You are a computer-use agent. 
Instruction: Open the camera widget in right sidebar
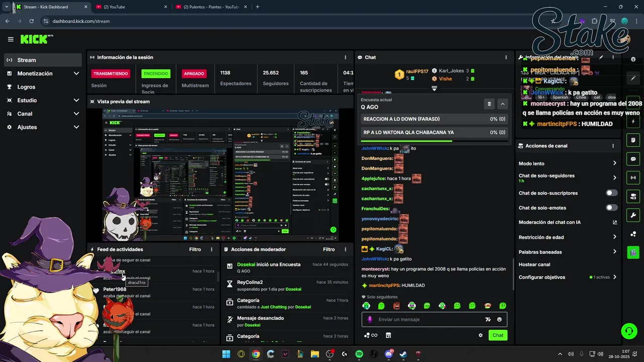pyautogui.click(x=633, y=196)
